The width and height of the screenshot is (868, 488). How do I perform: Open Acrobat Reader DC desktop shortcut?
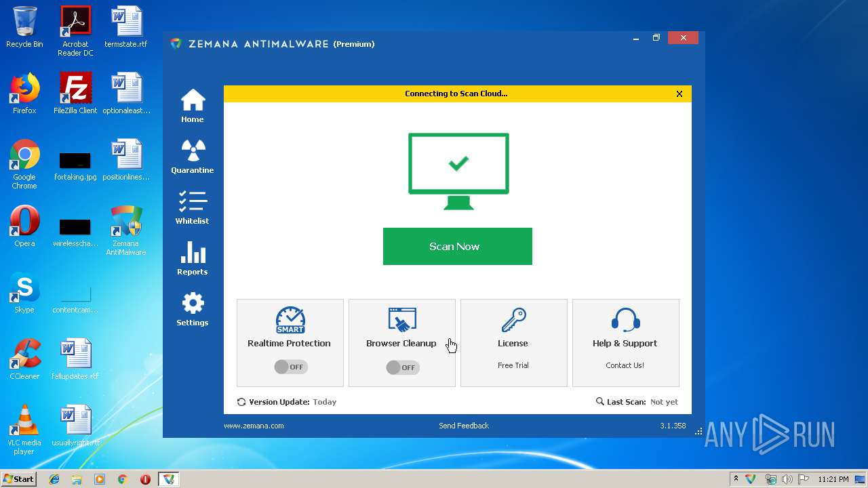tap(75, 31)
